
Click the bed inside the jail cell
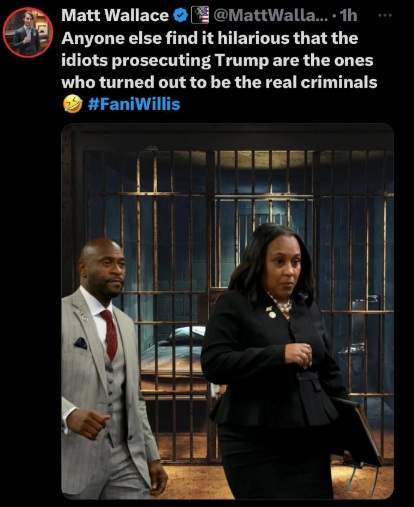(173, 353)
